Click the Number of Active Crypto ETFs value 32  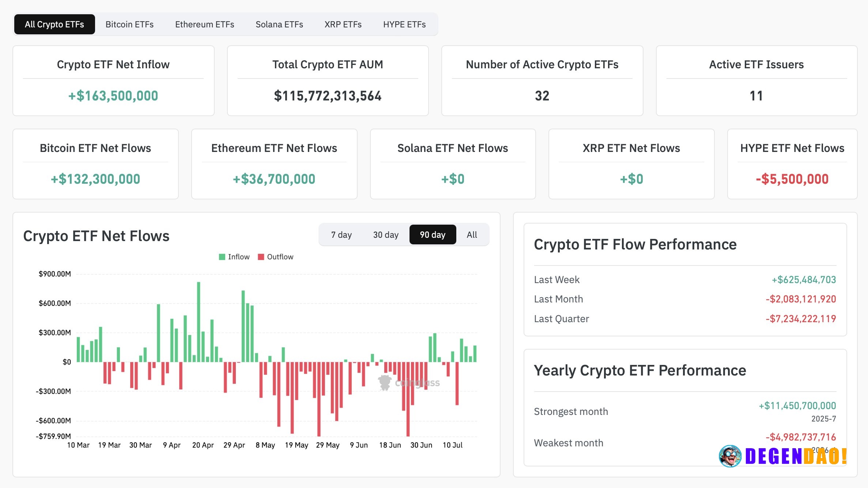542,96
